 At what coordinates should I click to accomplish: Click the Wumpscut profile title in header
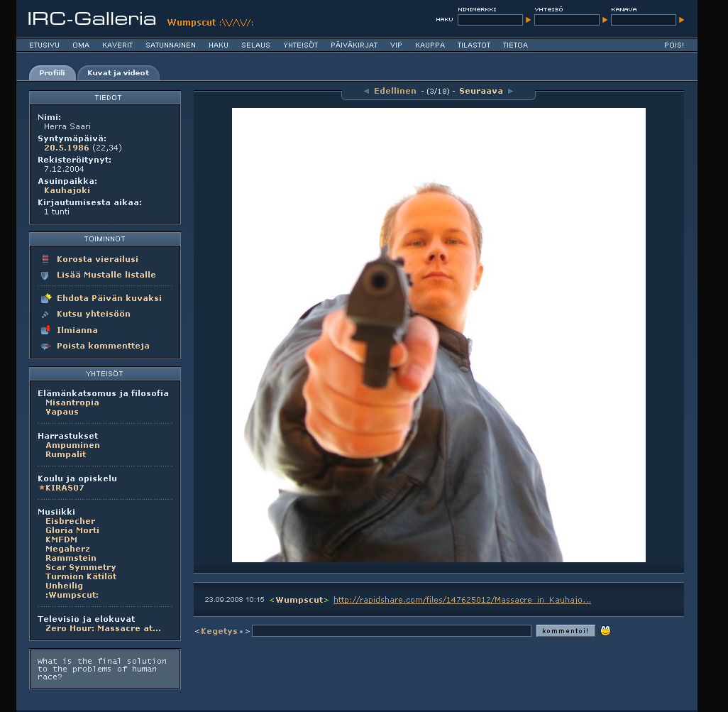(x=210, y=22)
